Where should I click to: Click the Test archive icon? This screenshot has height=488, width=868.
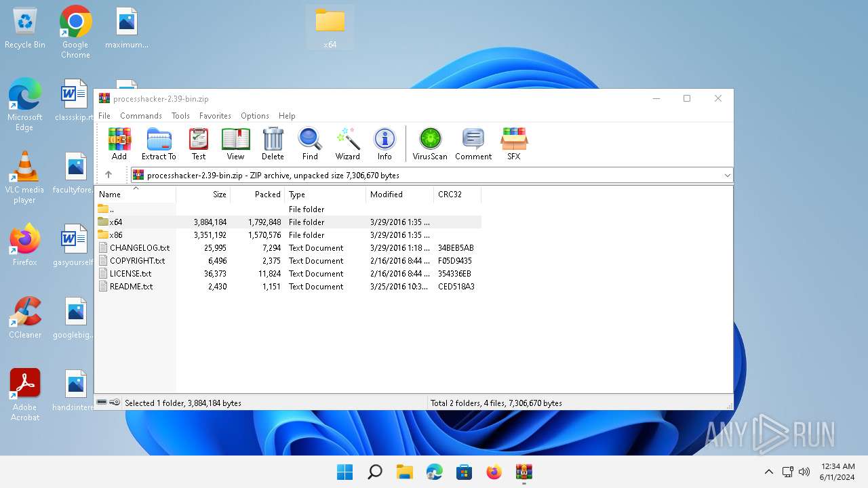point(199,144)
